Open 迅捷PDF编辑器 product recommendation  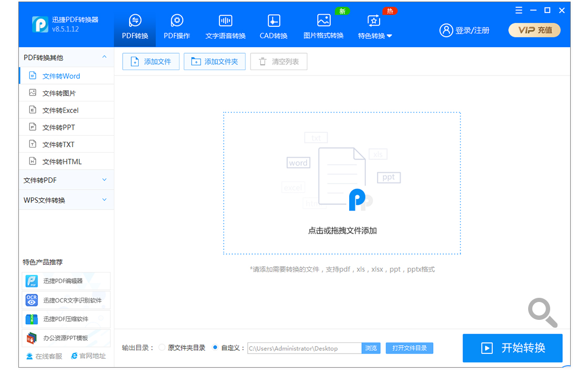pos(66,281)
